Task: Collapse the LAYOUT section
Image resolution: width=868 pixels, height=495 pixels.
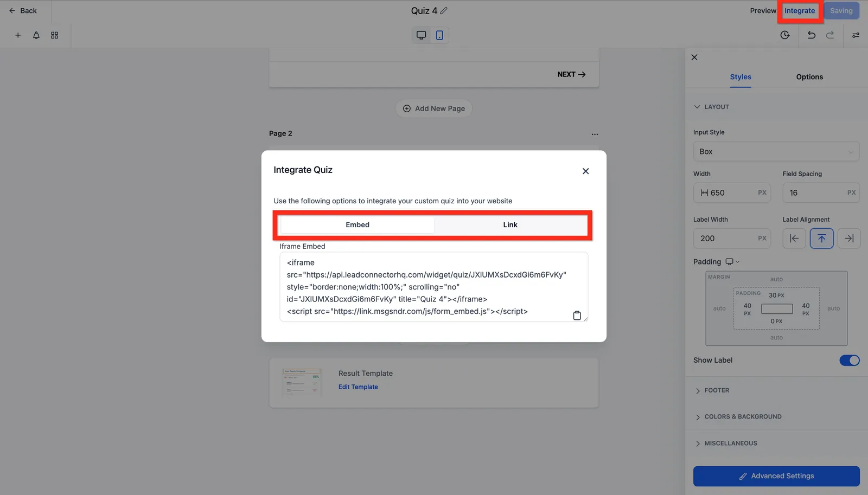Action: tap(711, 107)
